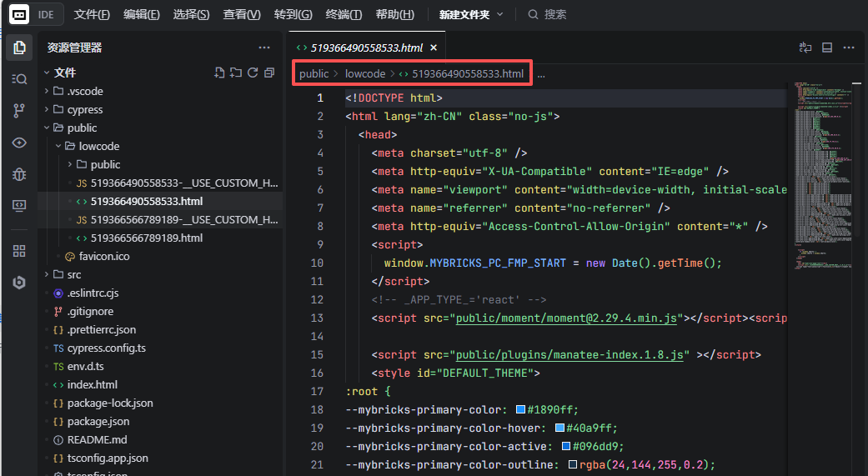Click the #1890ff color swatch in code

pos(520,409)
